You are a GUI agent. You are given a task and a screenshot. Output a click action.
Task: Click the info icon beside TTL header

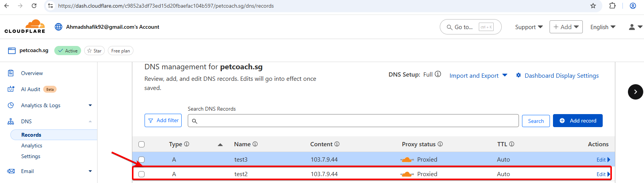click(512, 144)
